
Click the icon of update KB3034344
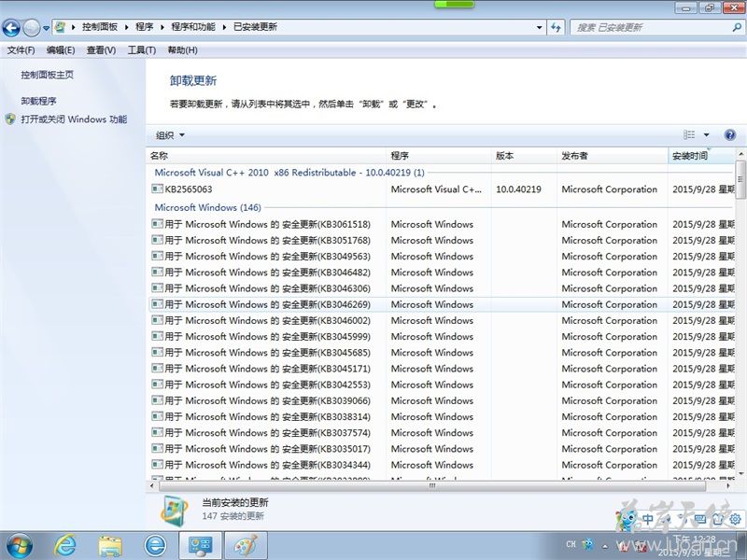pos(157,464)
